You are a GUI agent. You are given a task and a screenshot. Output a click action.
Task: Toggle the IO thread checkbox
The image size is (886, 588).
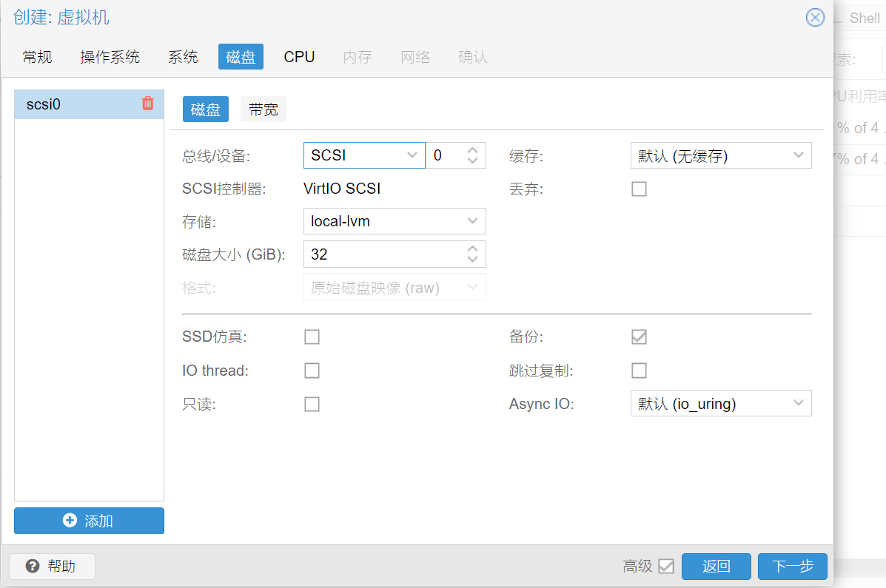(x=312, y=371)
